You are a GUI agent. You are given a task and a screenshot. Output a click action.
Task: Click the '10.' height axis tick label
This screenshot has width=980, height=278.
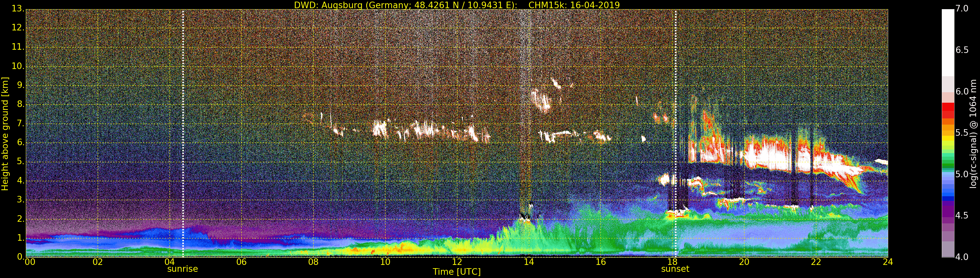coord(18,66)
